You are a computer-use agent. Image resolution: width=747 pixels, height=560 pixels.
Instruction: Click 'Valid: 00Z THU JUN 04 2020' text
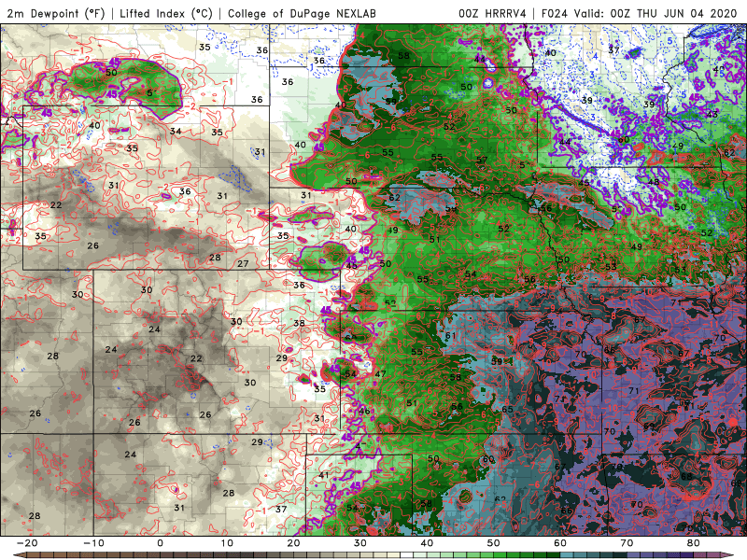click(655, 13)
